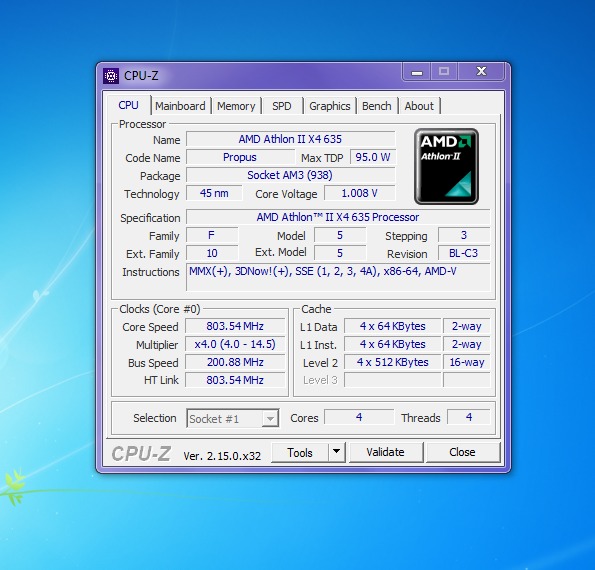Click the Specification field text
Screen dimensions: 595x570
pyautogui.click(x=338, y=217)
